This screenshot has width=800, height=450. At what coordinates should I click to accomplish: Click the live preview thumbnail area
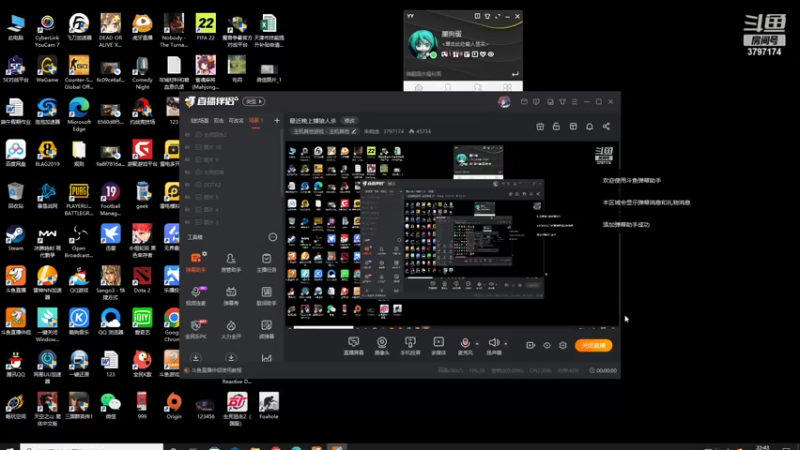point(452,234)
